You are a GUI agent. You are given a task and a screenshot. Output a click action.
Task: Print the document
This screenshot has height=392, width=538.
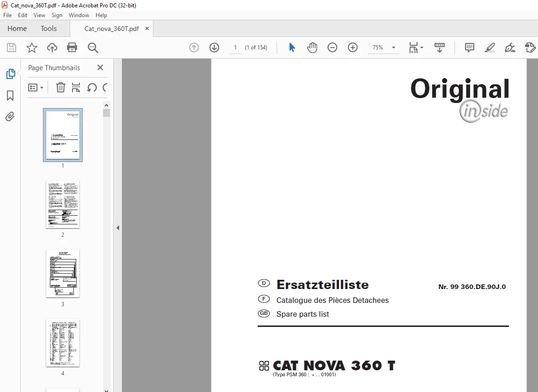coord(72,48)
